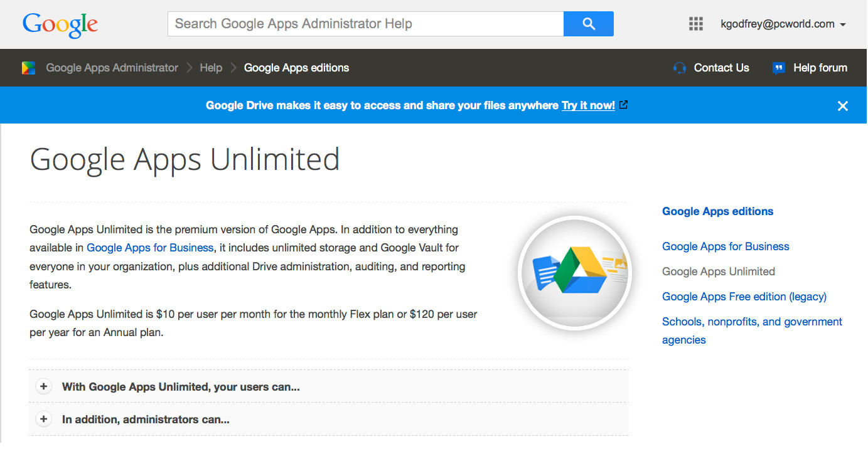Click the Google Drive circular image

coord(574,272)
